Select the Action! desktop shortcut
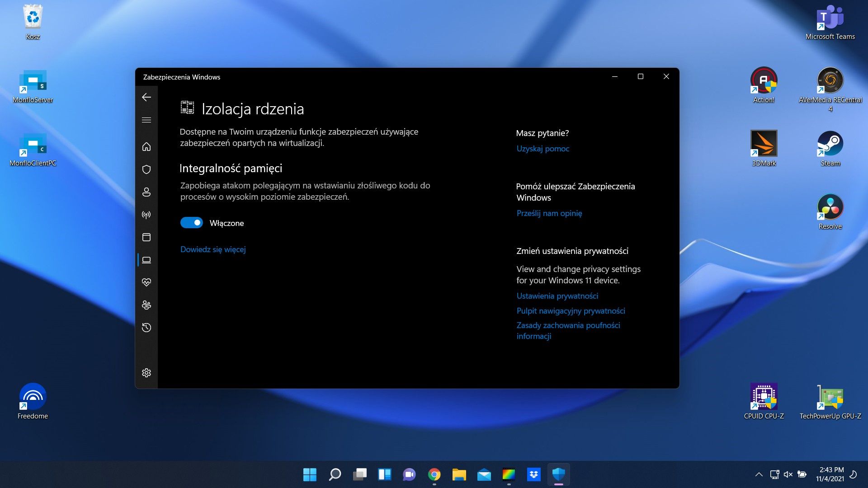868x488 pixels. 764,85
